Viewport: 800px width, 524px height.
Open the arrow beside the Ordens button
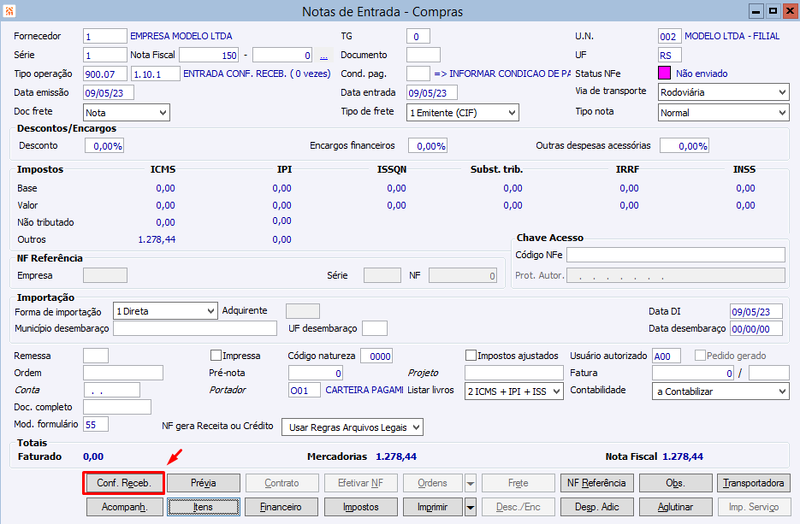pos(470,483)
